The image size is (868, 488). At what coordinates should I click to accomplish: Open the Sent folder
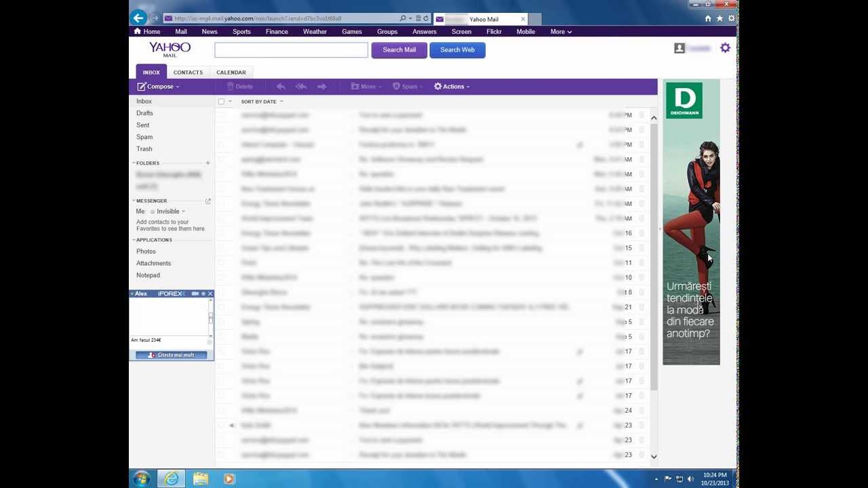[x=143, y=125]
